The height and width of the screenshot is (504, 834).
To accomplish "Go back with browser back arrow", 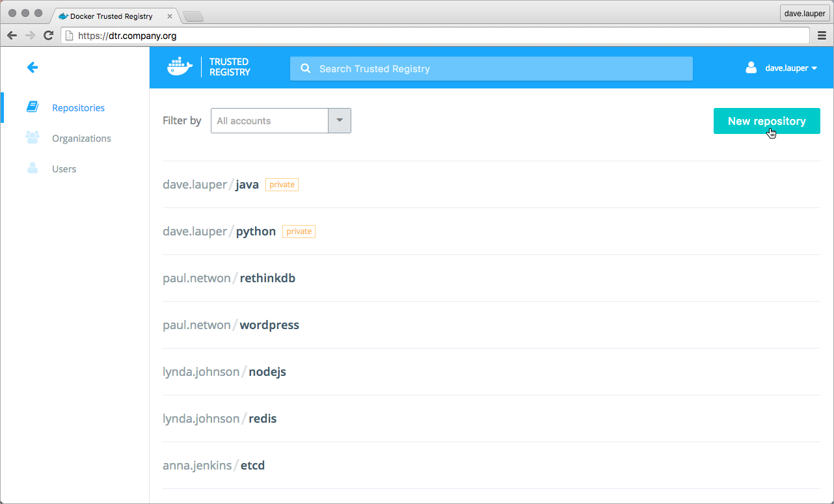I will pyautogui.click(x=12, y=36).
